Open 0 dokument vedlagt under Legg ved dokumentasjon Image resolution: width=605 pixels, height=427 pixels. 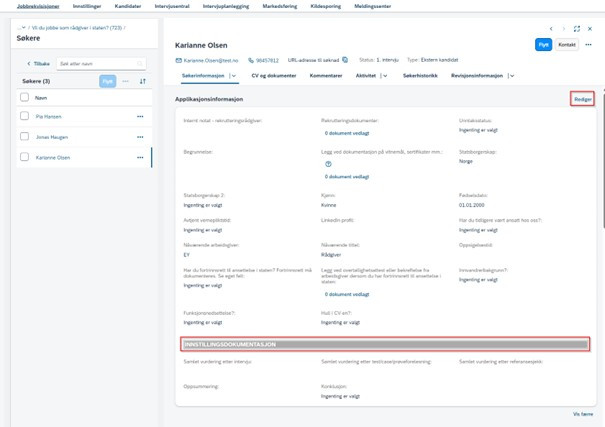click(347, 177)
